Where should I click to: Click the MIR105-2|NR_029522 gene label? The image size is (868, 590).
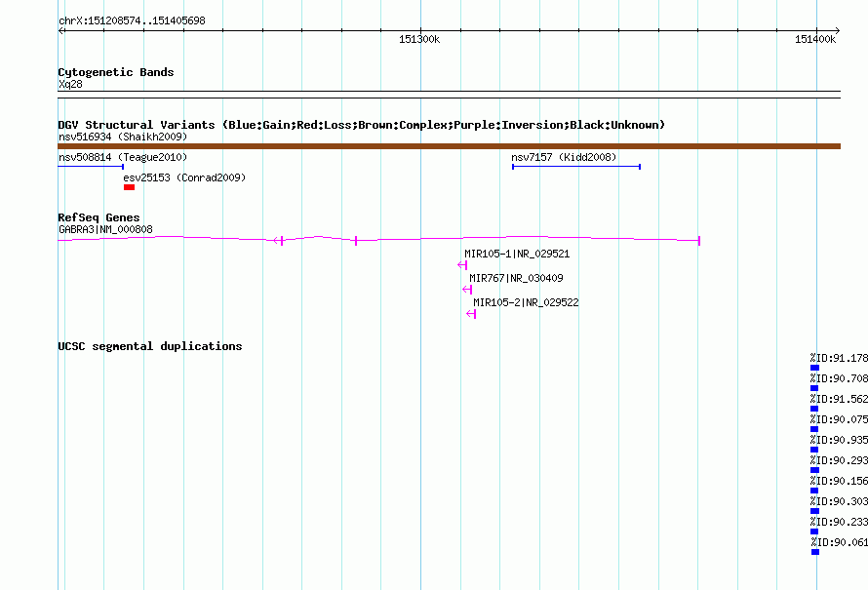click(x=526, y=302)
